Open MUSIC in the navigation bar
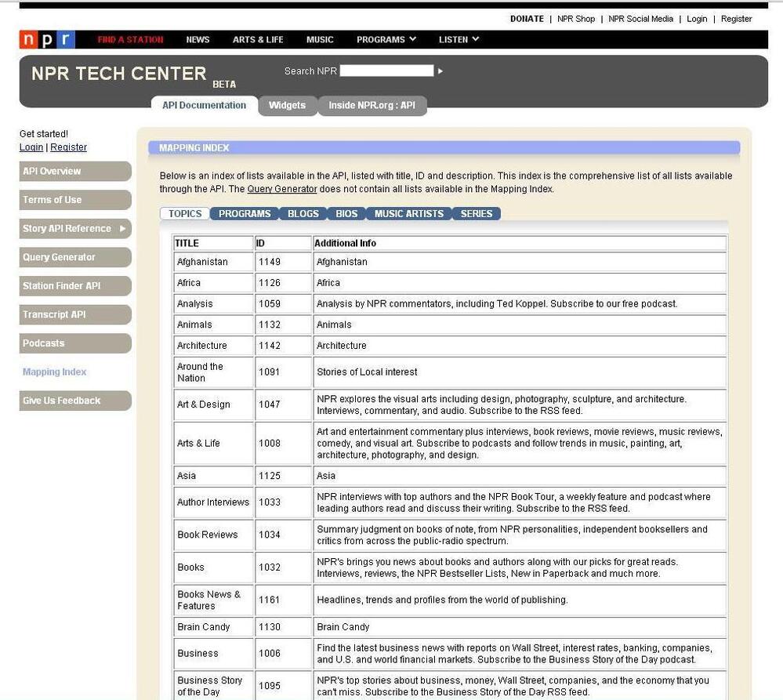 pos(320,39)
